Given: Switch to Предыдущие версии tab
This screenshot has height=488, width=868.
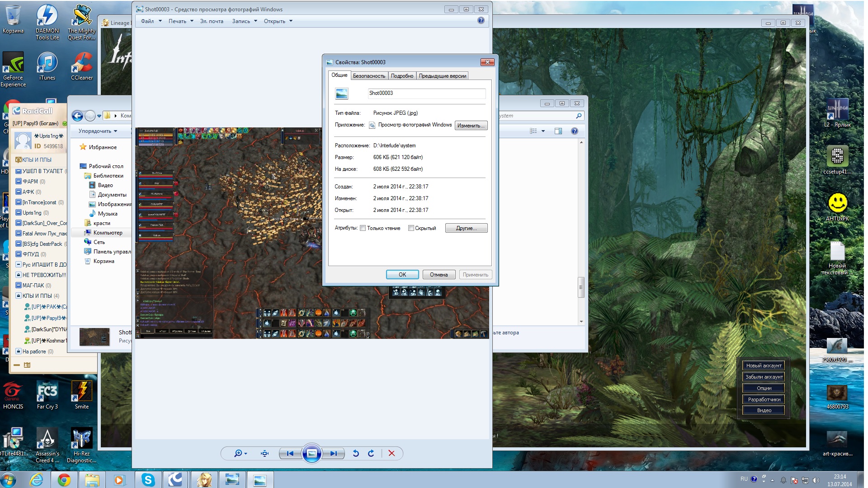Looking at the screenshot, I should click(x=442, y=76).
